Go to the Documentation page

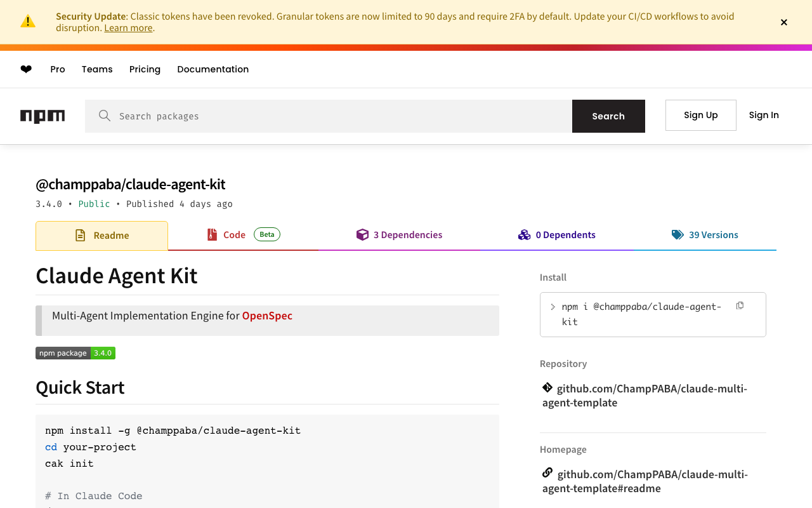(x=213, y=69)
